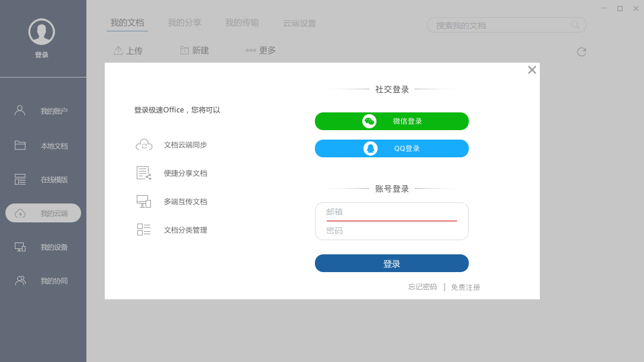Click the magnifier icon in search box

click(575, 25)
